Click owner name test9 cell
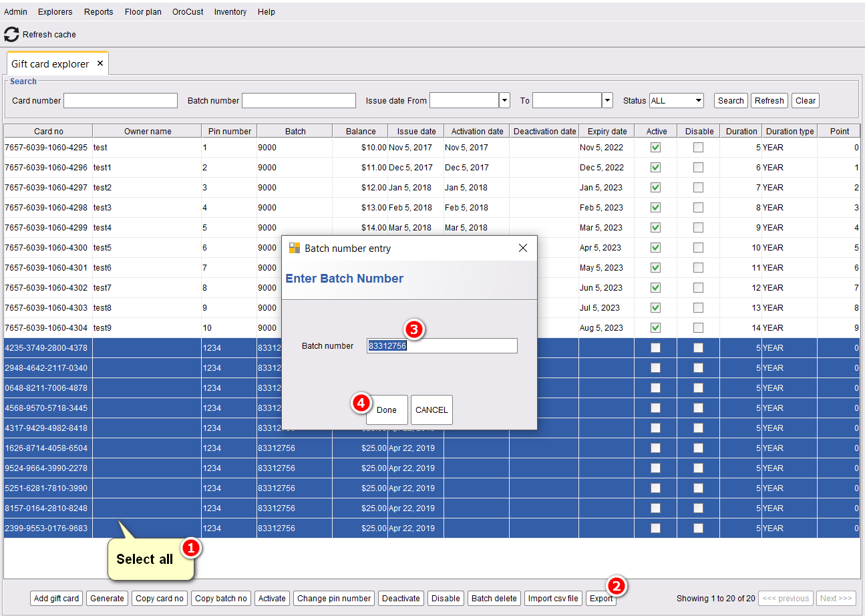The height and width of the screenshot is (616, 865). 147,328
